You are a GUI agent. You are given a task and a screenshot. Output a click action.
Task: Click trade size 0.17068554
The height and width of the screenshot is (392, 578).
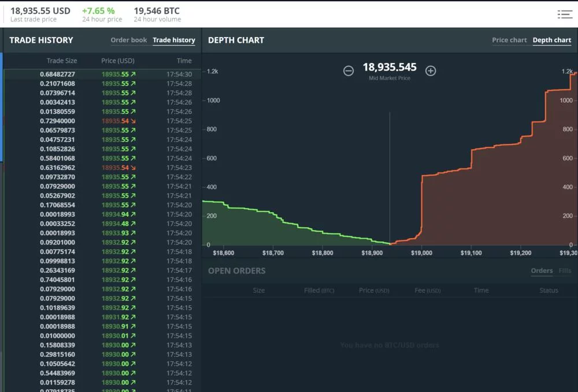[x=57, y=205]
